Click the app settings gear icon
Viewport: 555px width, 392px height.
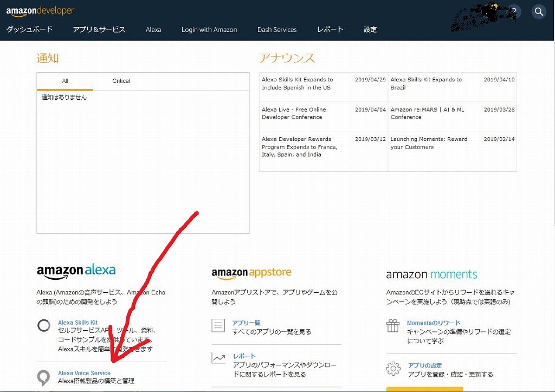(393, 369)
